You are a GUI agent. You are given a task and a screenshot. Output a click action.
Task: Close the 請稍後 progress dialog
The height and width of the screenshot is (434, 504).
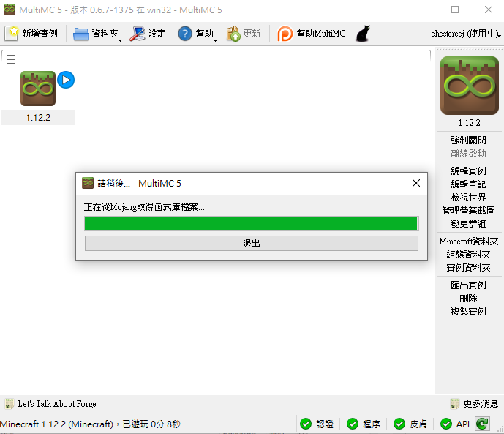(416, 183)
